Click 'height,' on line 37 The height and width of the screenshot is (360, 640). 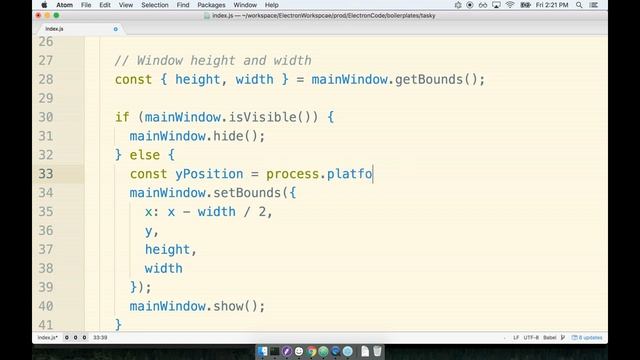(x=171, y=249)
